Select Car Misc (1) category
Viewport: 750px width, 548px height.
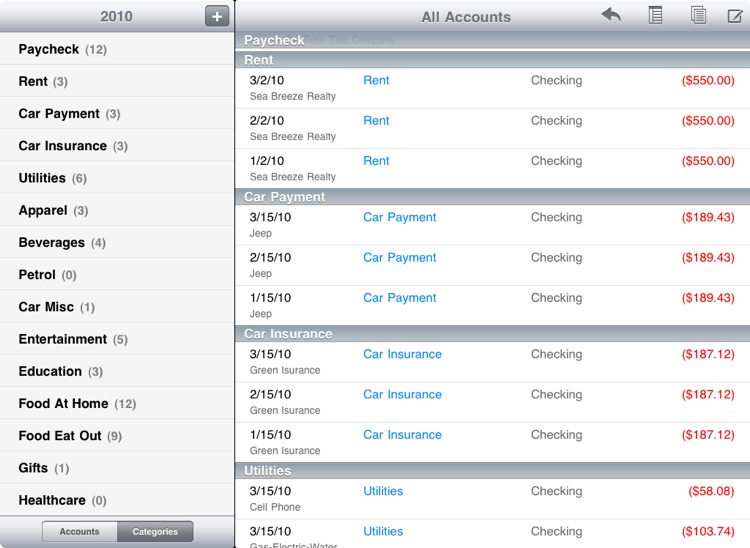tap(117, 307)
